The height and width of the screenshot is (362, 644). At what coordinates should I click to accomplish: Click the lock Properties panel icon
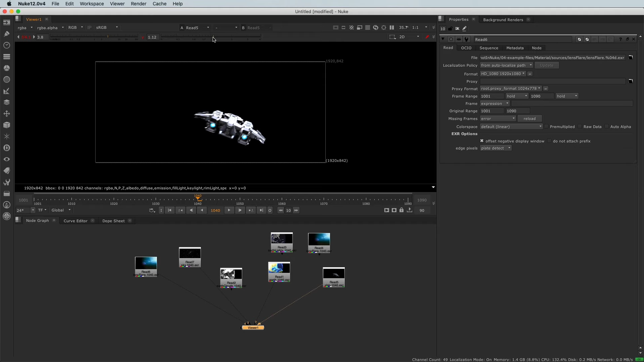coord(450,29)
